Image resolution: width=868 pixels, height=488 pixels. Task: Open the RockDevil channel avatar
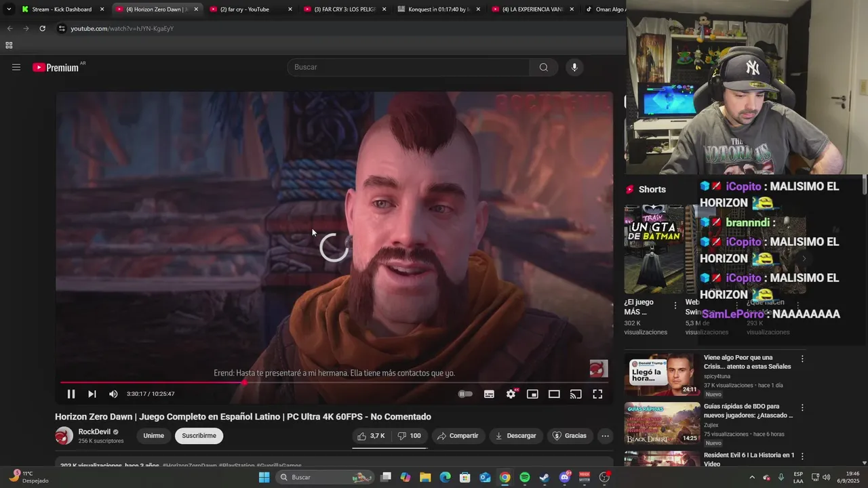coord(64,436)
